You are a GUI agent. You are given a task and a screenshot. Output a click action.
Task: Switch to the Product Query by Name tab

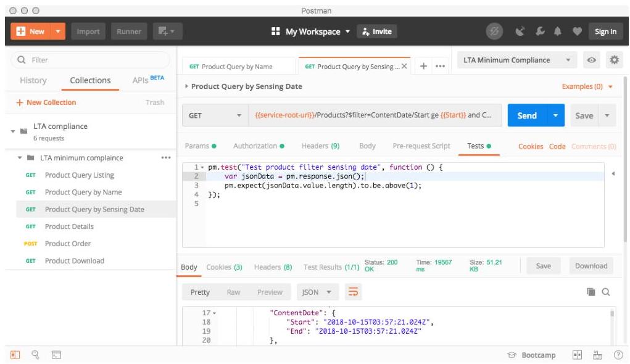[x=239, y=67]
